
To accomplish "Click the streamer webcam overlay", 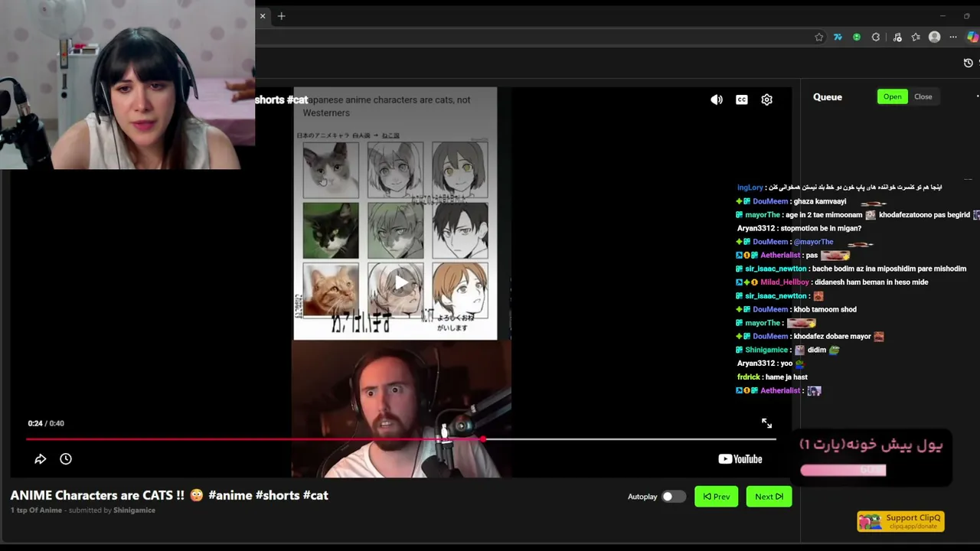I will 127,84.
